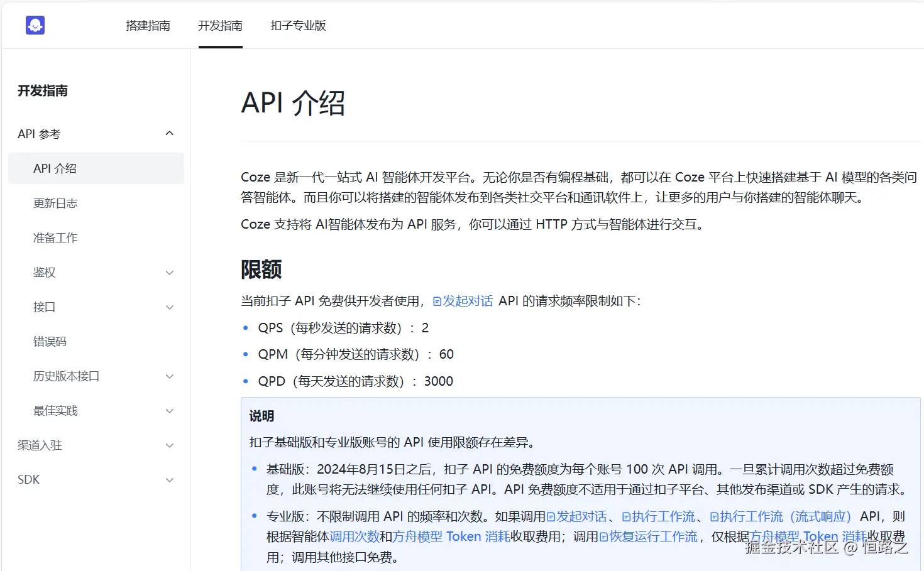Expand the 最佳实践 chevron
This screenshot has height=571, width=924.
(169, 411)
